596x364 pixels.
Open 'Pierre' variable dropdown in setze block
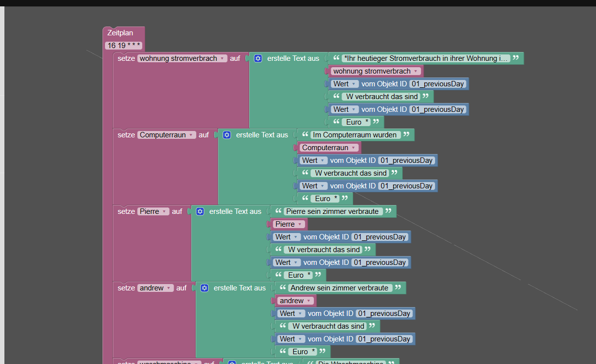click(x=154, y=211)
